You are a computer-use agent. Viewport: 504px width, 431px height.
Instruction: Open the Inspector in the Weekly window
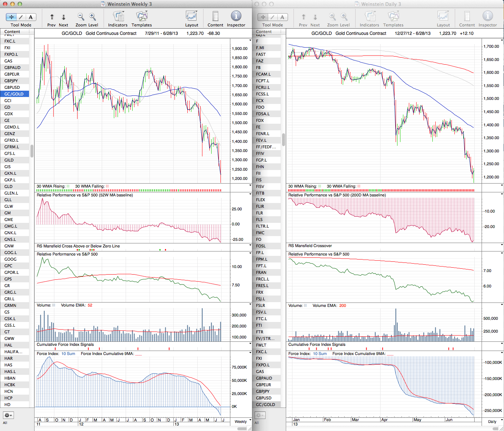tap(236, 17)
